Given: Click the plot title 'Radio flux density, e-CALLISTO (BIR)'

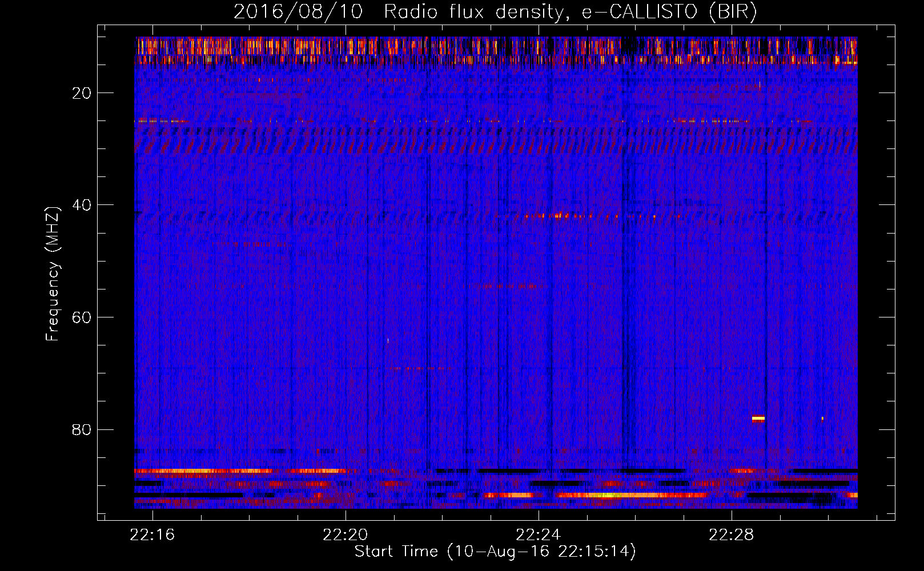Looking at the screenshot, I should [x=570, y=12].
